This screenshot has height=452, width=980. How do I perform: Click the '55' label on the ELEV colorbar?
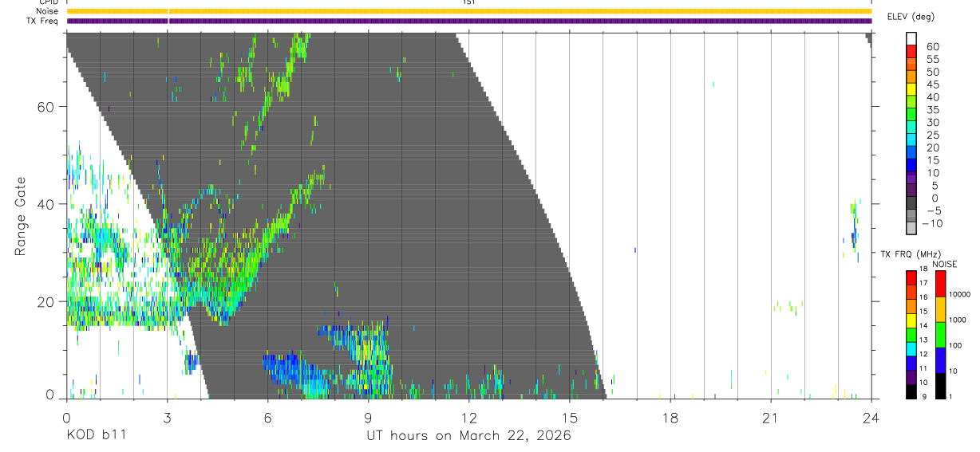(932, 60)
